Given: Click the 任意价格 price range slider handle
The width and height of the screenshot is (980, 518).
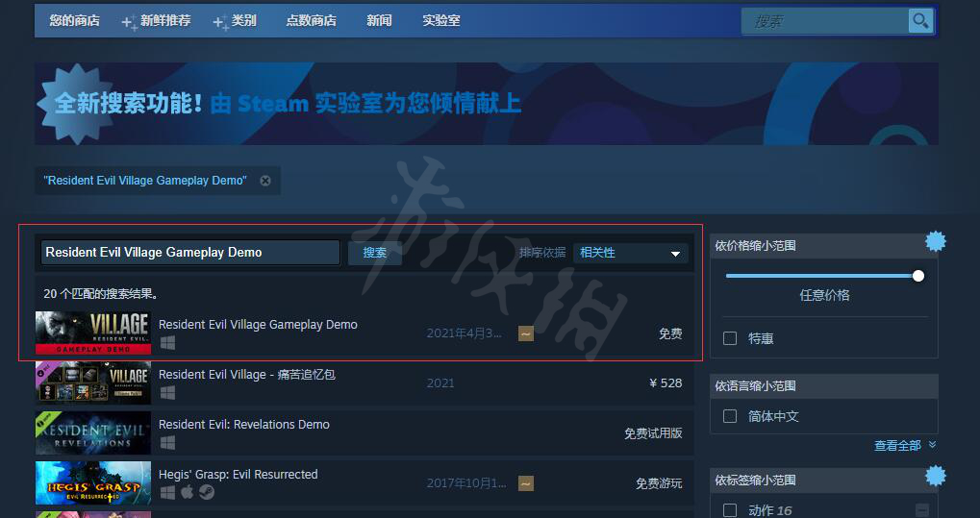Looking at the screenshot, I should (x=917, y=276).
